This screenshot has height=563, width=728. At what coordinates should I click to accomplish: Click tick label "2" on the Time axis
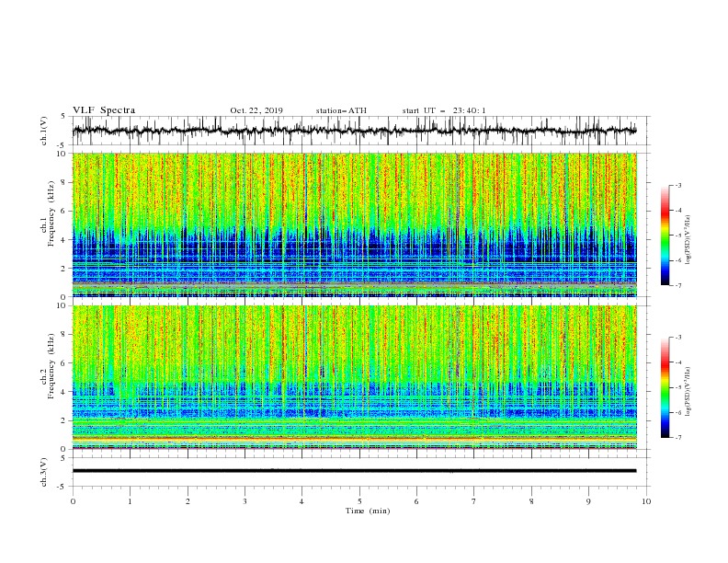tap(188, 501)
